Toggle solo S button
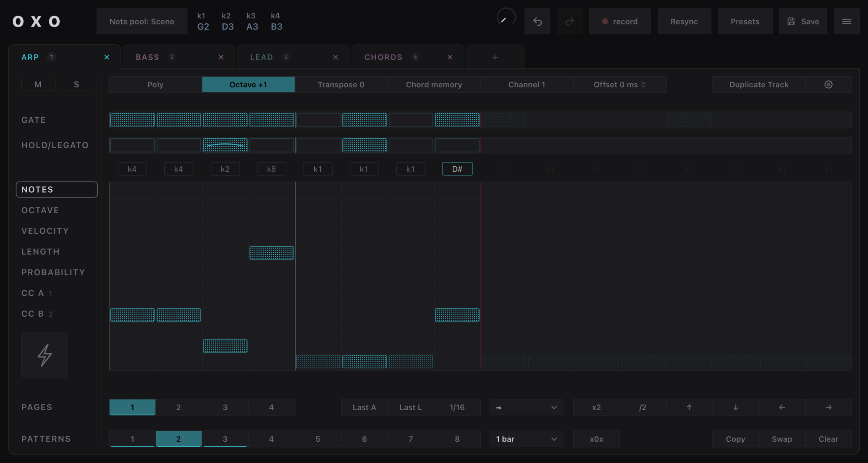This screenshot has width=868, height=463. (77, 84)
